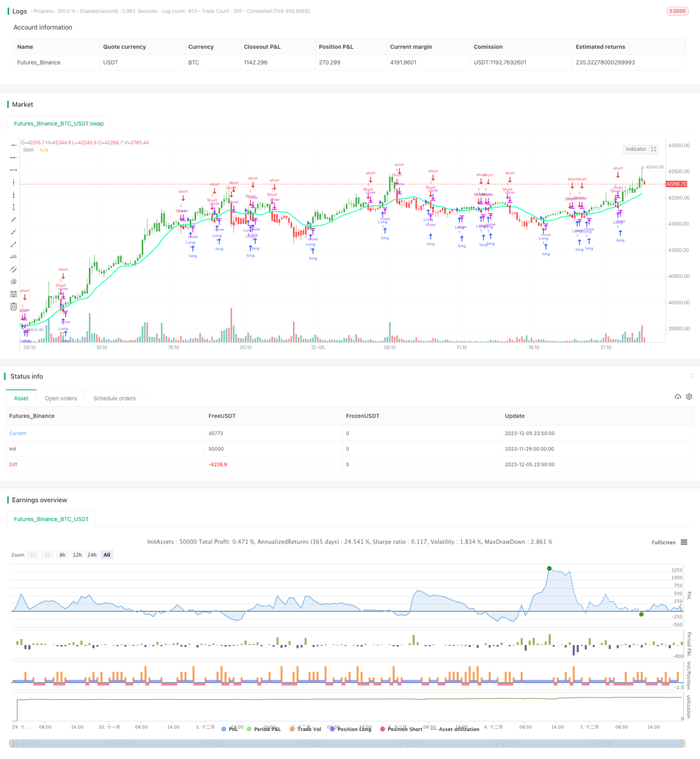This screenshot has height=759, width=700.
Task: Toggle the PnL series in chart legend
Action: 229,729
